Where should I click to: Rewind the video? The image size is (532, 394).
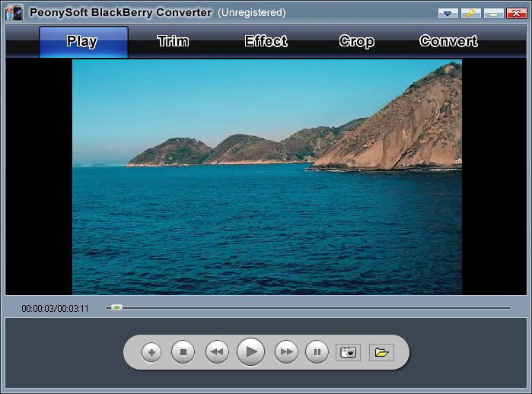coord(217,352)
